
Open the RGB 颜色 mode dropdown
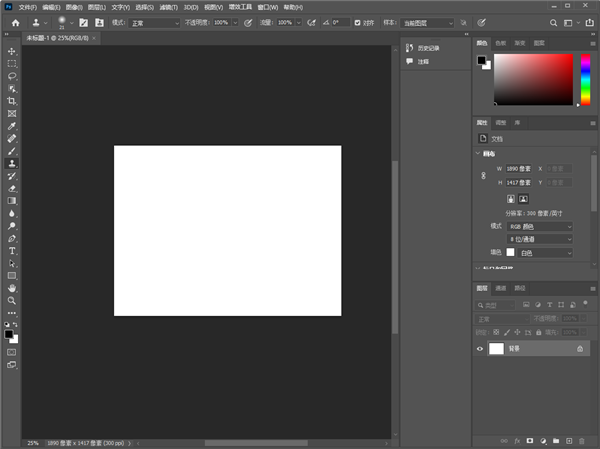pyautogui.click(x=540, y=227)
